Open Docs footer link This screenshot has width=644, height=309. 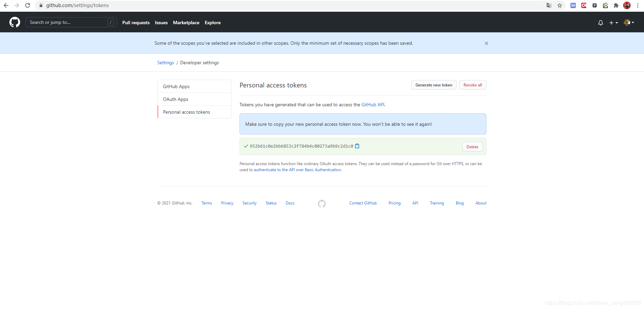(x=290, y=203)
